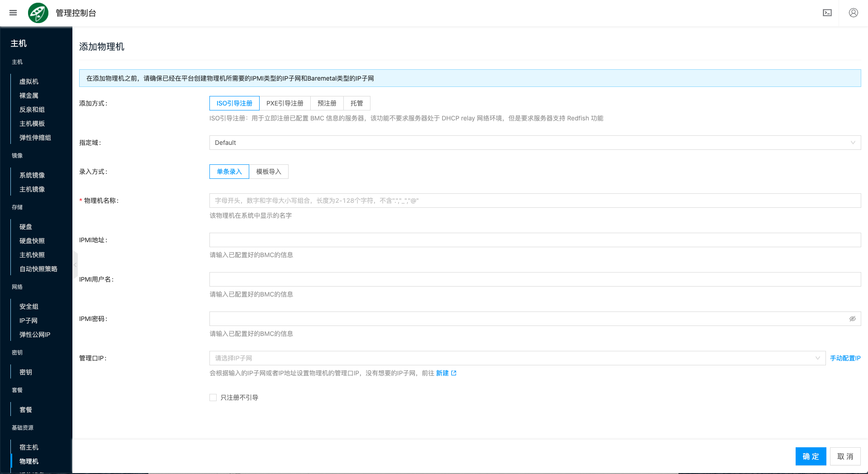Expand the 指定域 Default dropdown
This screenshot has height=474, width=868.
[535, 143]
